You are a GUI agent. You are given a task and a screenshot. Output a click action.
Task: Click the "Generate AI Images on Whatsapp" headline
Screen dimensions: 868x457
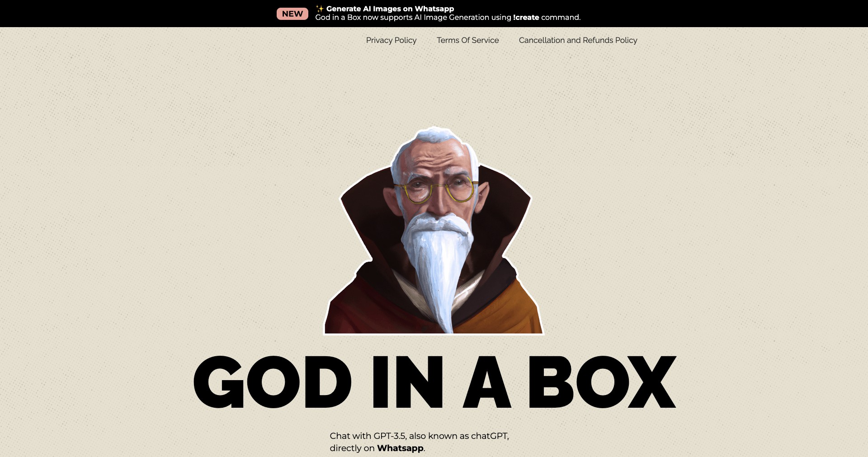pos(390,9)
